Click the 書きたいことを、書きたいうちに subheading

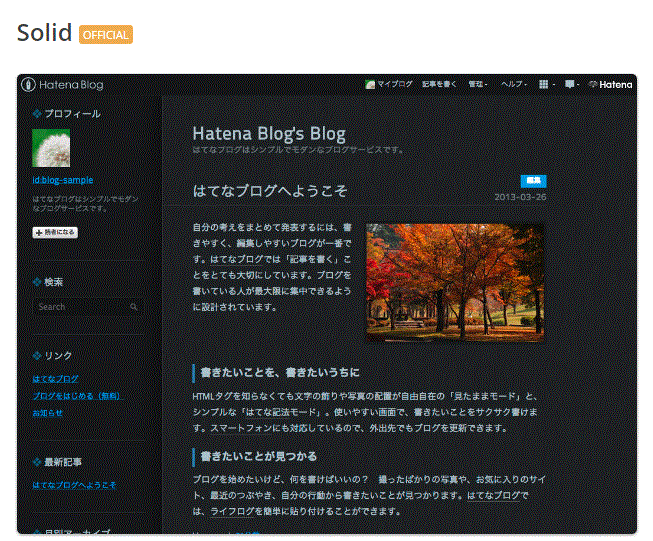280,372
